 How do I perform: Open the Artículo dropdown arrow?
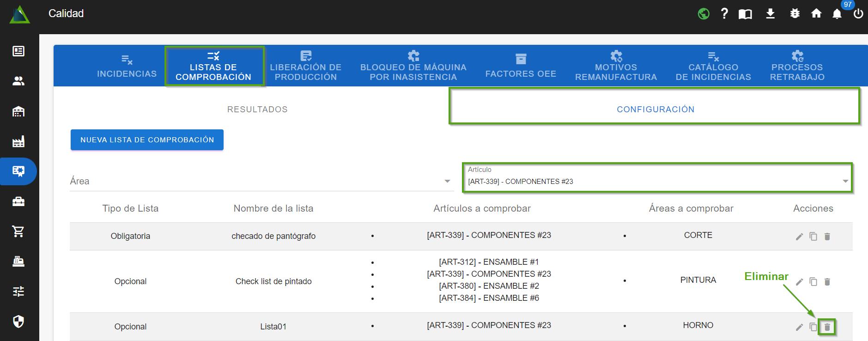pyautogui.click(x=845, y=181)
